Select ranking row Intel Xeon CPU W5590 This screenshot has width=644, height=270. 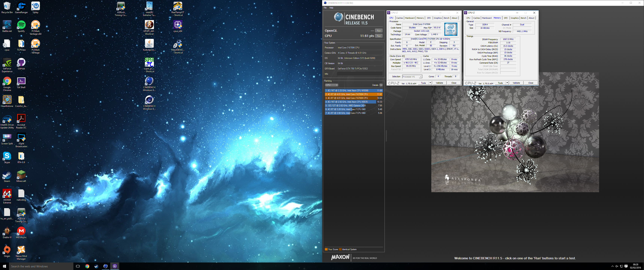pos(353,91)
